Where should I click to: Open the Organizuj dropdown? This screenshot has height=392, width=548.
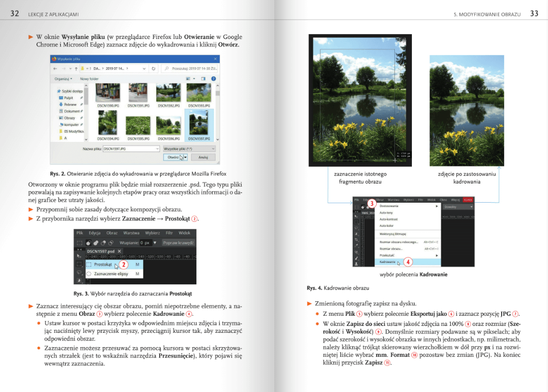tap(63, 79)
